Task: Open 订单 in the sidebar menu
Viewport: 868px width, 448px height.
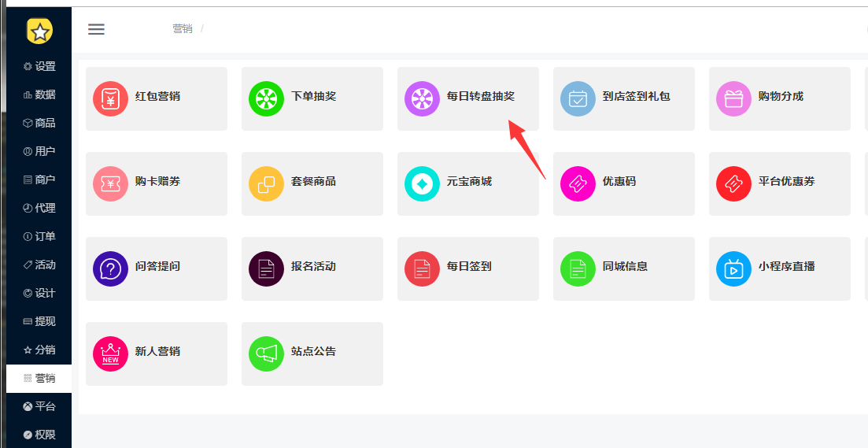Action: coord(39,236)
